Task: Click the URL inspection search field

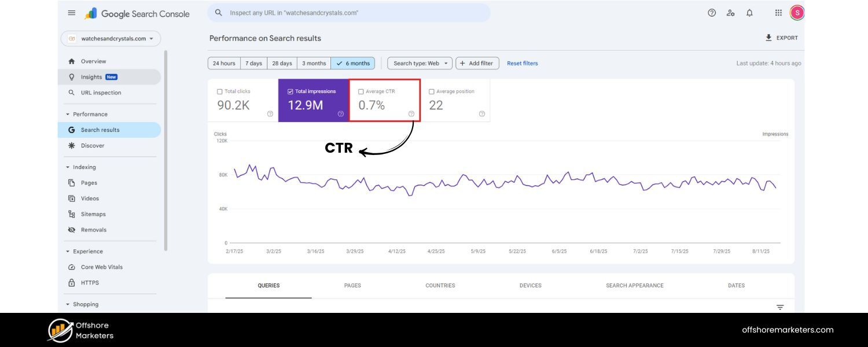Action: 347,12
